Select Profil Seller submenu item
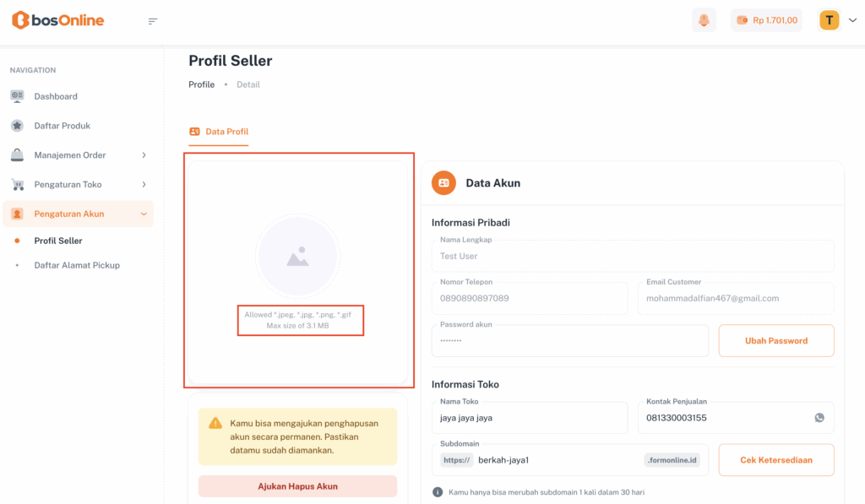The height and width of the screenshot is (504, 865). tap(58, 241)
